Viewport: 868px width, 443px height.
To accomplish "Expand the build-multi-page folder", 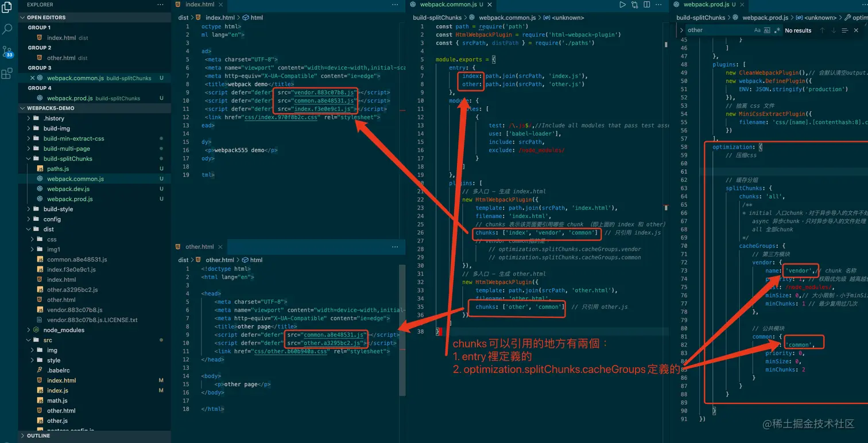I will pos(95,149).
